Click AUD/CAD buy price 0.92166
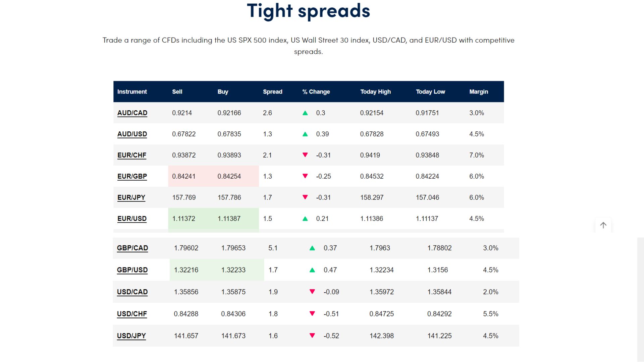Viewport: 644px width, 362px height. (229, 113)
